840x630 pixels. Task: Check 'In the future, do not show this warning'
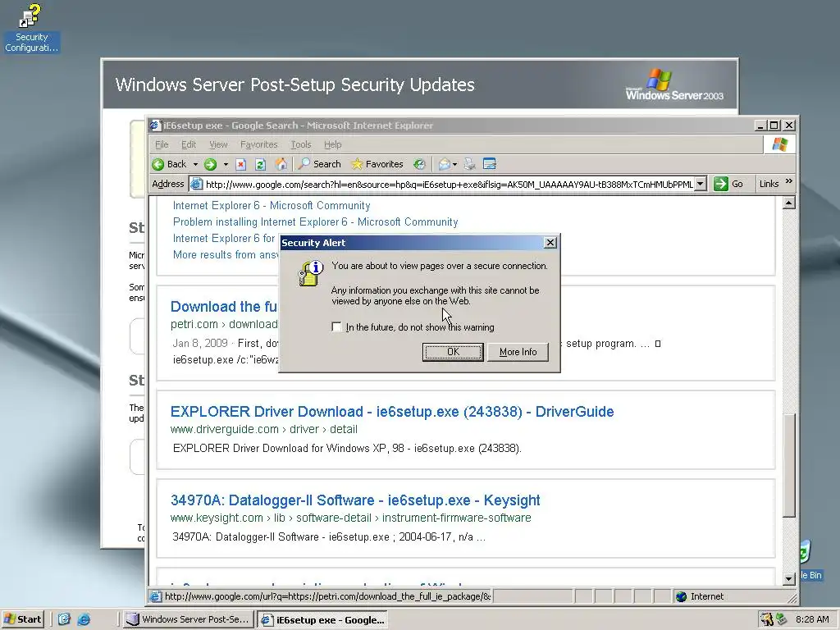[x=336, y=326]
